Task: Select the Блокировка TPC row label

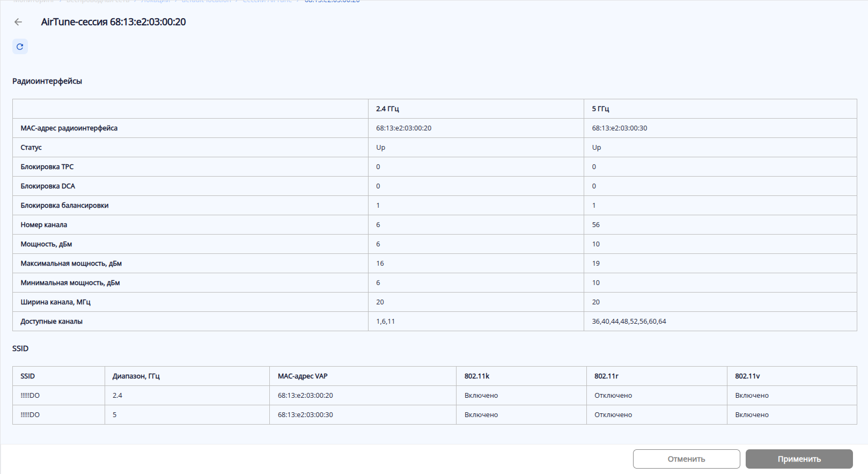Action: pyautogui.click(x=47, y=167)
